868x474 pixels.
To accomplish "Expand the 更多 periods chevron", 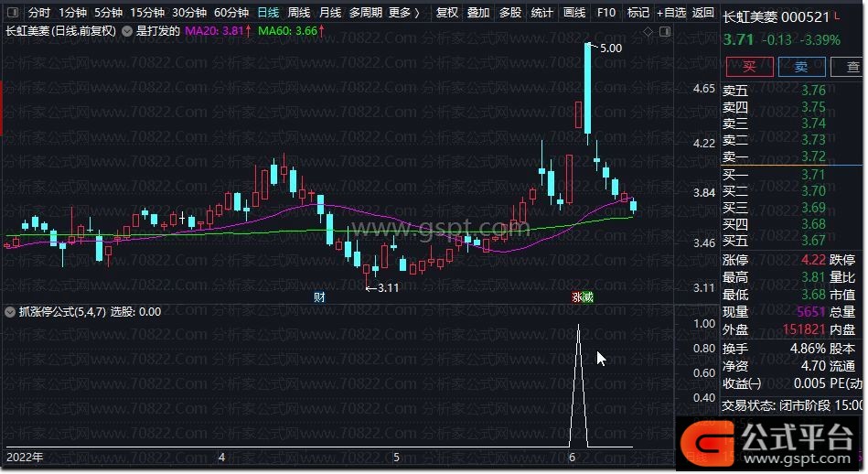I will pyautogui.click(x=417, y=12).
